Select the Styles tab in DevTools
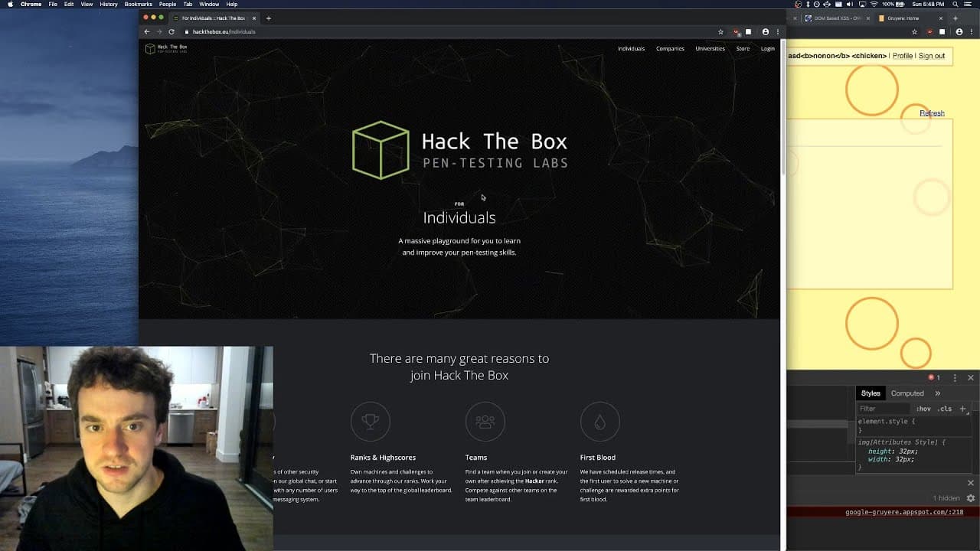 871,393
